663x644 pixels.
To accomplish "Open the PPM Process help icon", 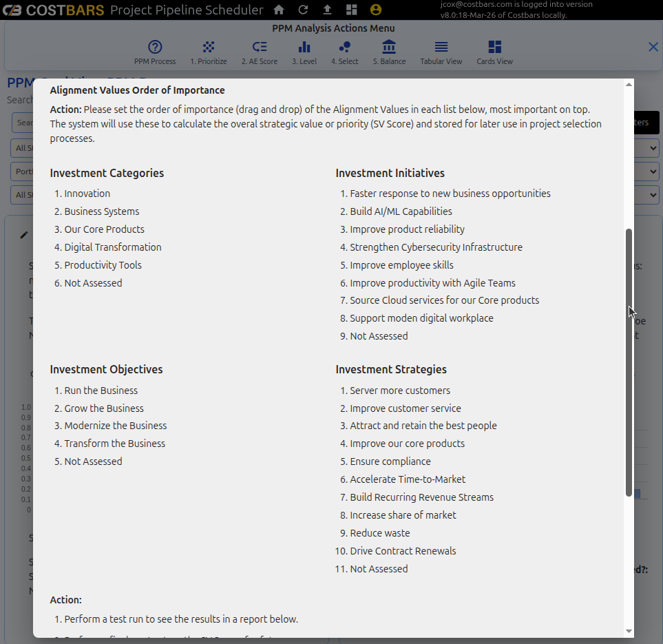I will point(155,47).
